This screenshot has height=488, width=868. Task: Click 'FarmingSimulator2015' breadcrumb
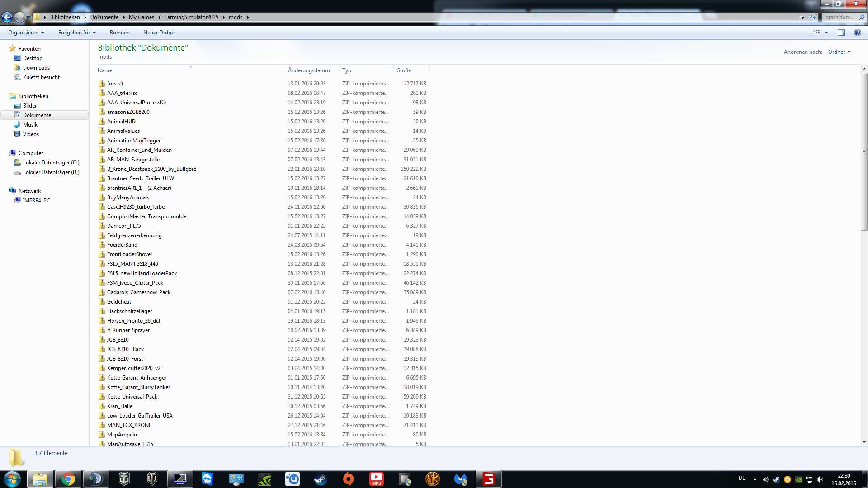coord(191,17)
